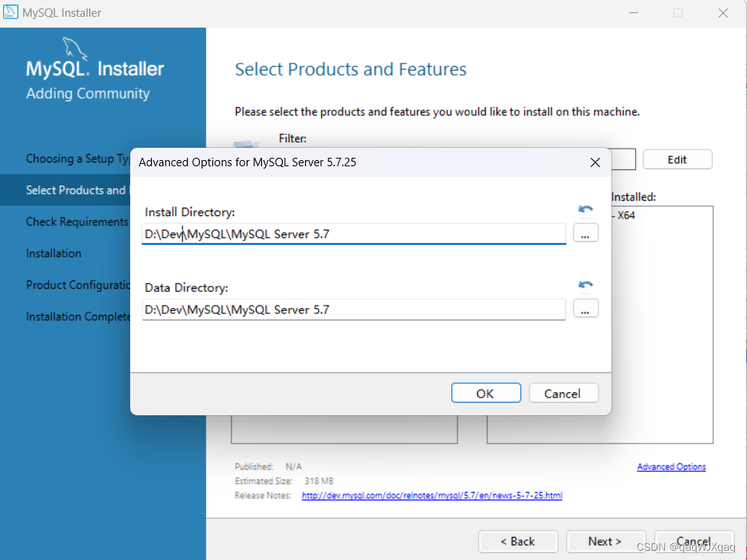The image size is (747, 560).
Task: Select the Installation step in sidebar
Action: point(54,254)
